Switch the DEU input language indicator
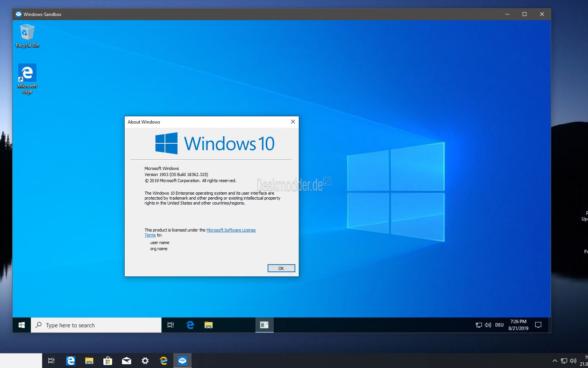Viewport: 588px width, 368px height. pyautogui.click(x=499, y=325)
